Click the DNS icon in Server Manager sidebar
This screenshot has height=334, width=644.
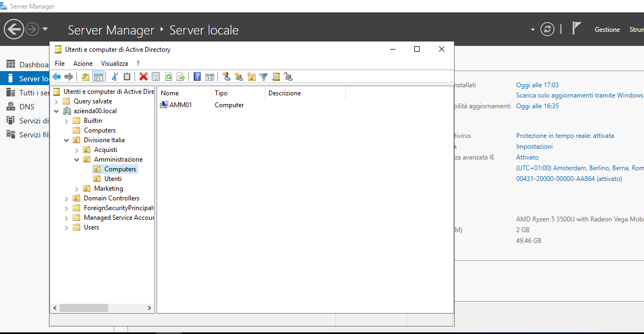(x=11, y=107)
